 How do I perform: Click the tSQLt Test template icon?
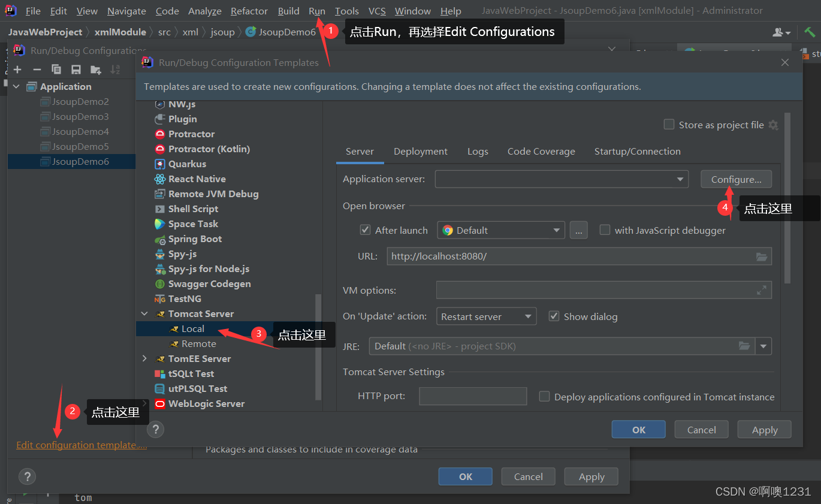pyautogui.click(x=159, y=374)
